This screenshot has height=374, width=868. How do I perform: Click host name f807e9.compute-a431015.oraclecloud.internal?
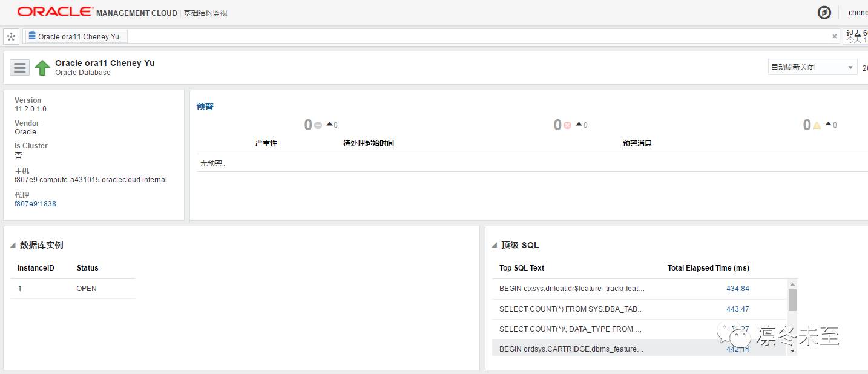(x=91, y=180)
